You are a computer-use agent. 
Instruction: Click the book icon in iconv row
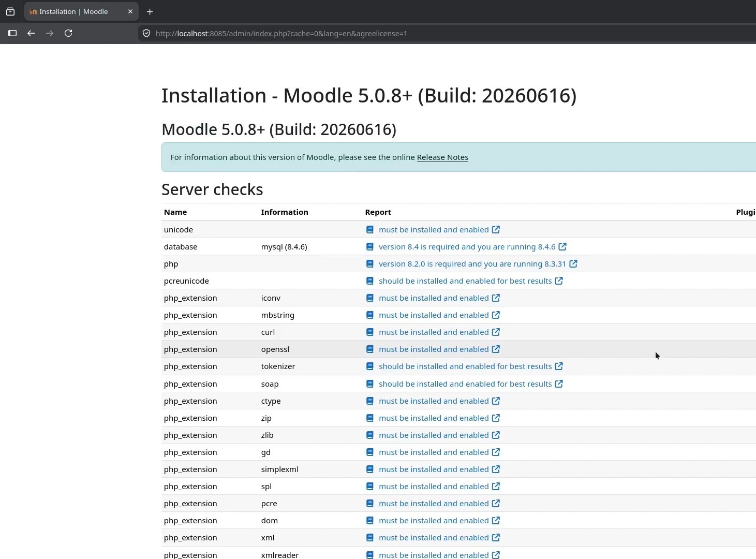pos(370,298)
